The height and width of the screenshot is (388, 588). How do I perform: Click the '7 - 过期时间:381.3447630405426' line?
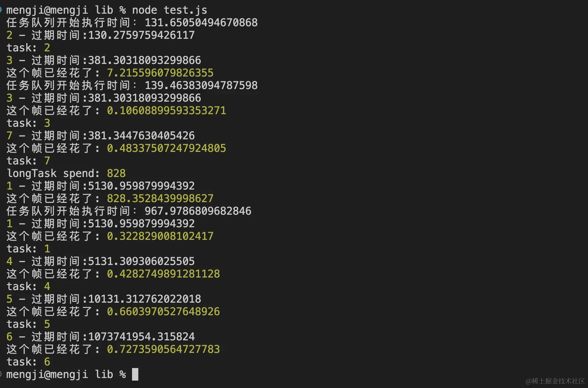(x=101, y=136)
